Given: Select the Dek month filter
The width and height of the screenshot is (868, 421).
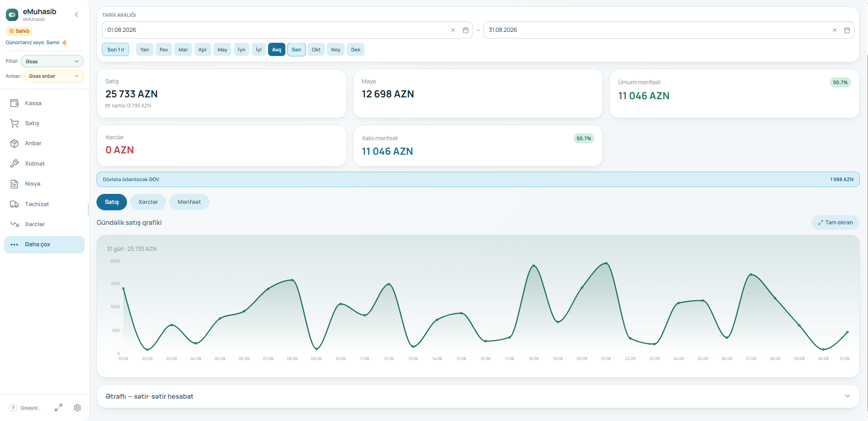Looking at the screenshot, I should click(356, 50).
